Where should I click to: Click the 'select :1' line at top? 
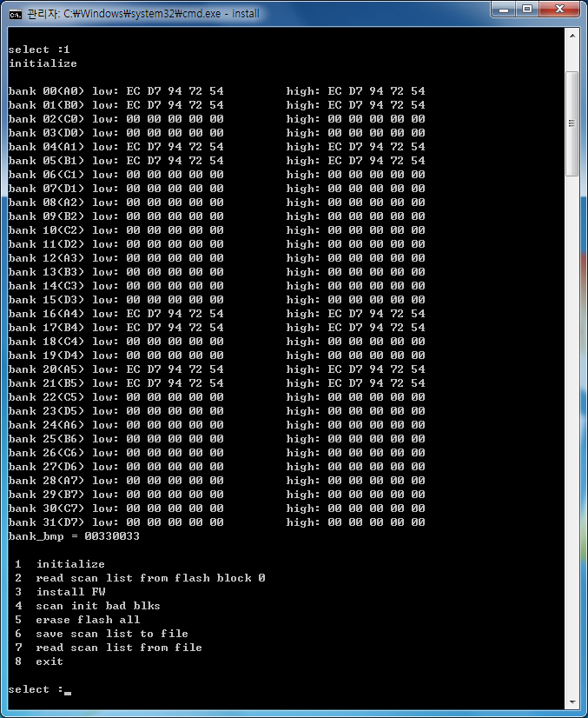(39, 50)
